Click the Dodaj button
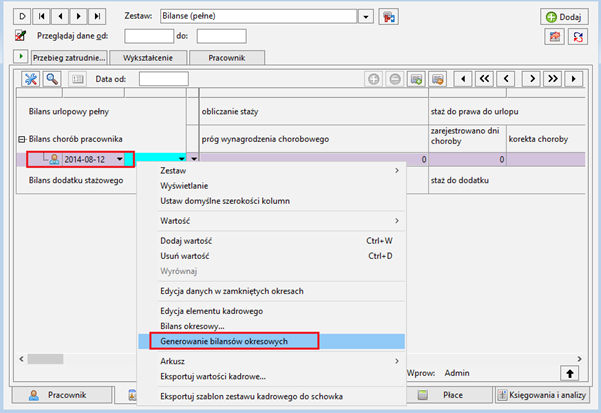This screenshot has height=413, width=601. (x=564, y=17)
